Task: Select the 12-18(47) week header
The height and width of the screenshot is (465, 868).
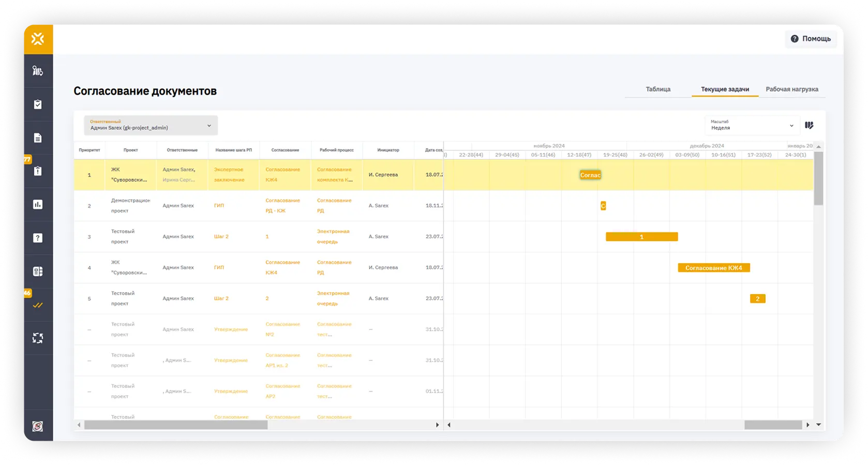Action: click(x=579, y=155)
